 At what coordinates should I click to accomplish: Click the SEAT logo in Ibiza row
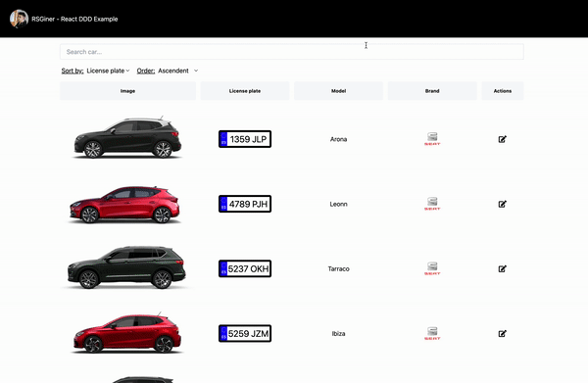tap(432, 333)
